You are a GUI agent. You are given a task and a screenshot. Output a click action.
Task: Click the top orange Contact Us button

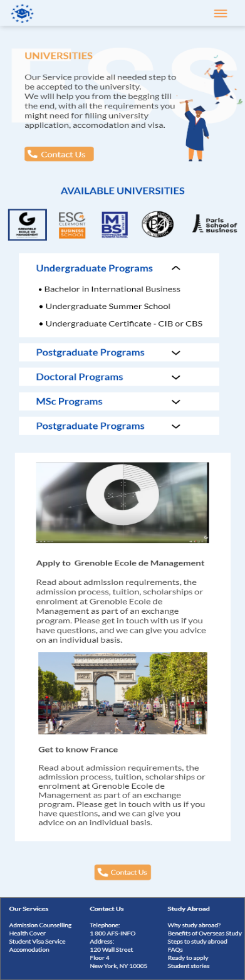click(59, 154)
